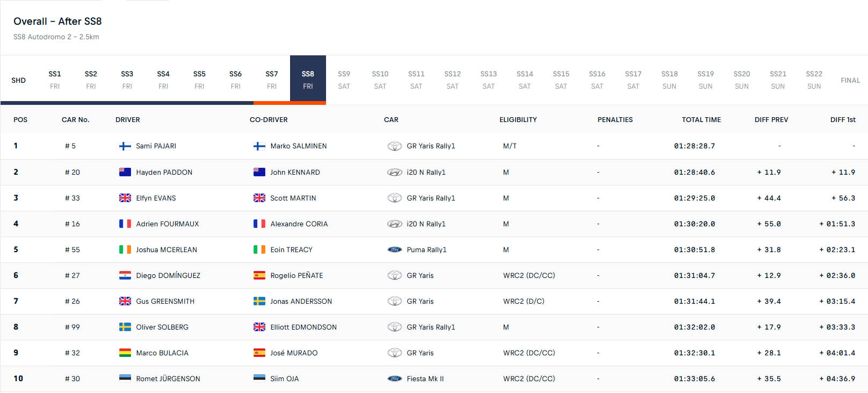Viewport: 868px width, 393px height.
Task: Select the active SS8 tab
Action: (x=308, y=80)
